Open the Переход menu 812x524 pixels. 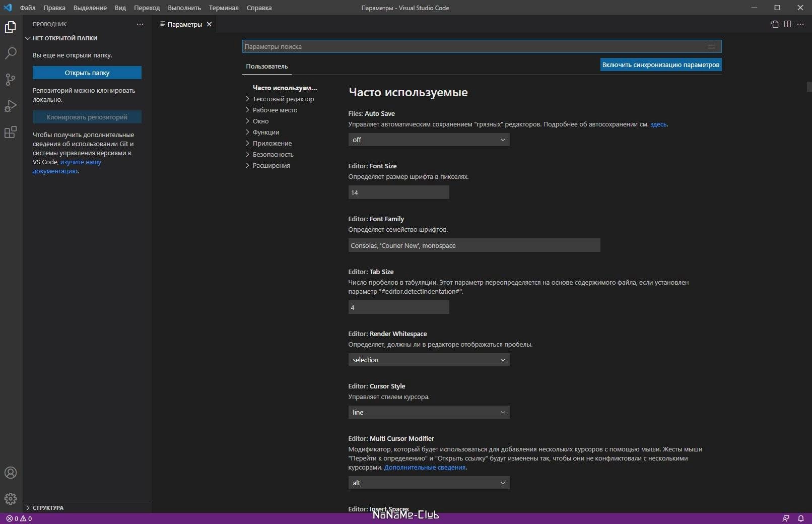pos(147,8)
